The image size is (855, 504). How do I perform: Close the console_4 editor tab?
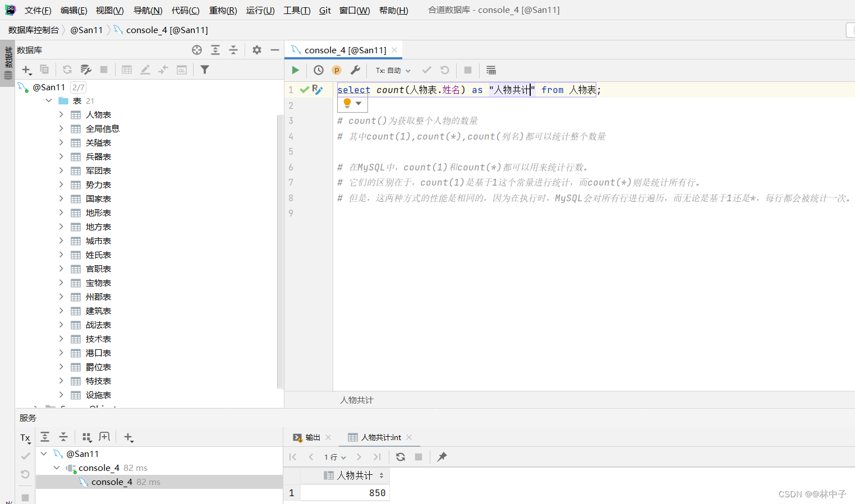point(394,50)
